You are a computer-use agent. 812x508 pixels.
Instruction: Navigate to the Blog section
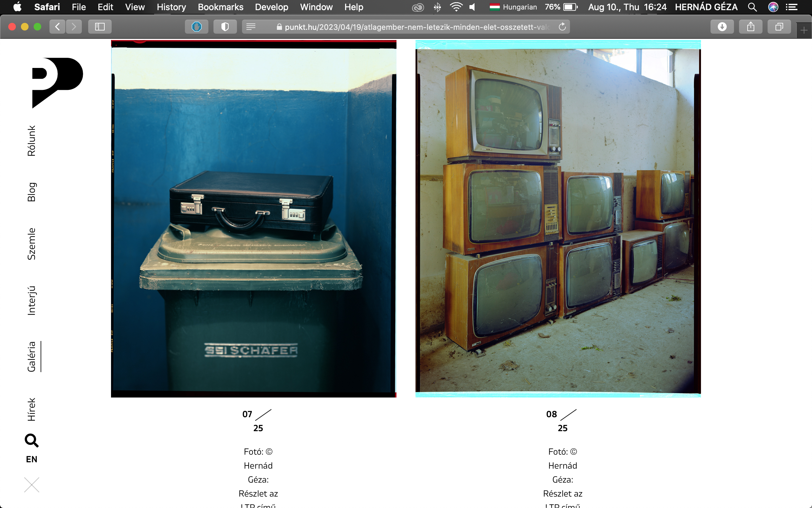(31, 192)
